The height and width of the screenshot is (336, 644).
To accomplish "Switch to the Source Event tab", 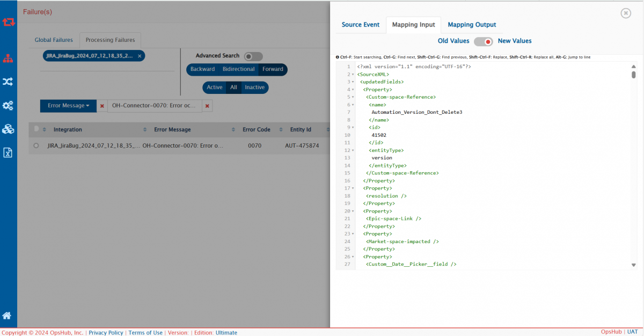I will 360,25.
